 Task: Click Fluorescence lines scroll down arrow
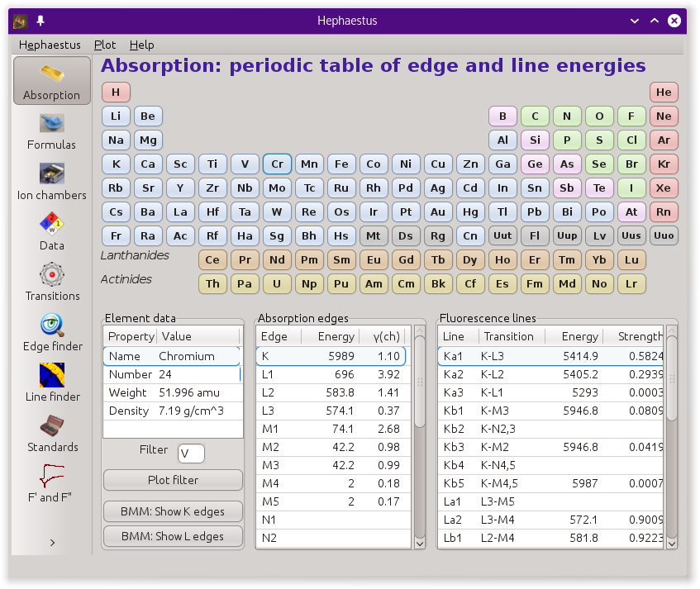pos(672,544)
